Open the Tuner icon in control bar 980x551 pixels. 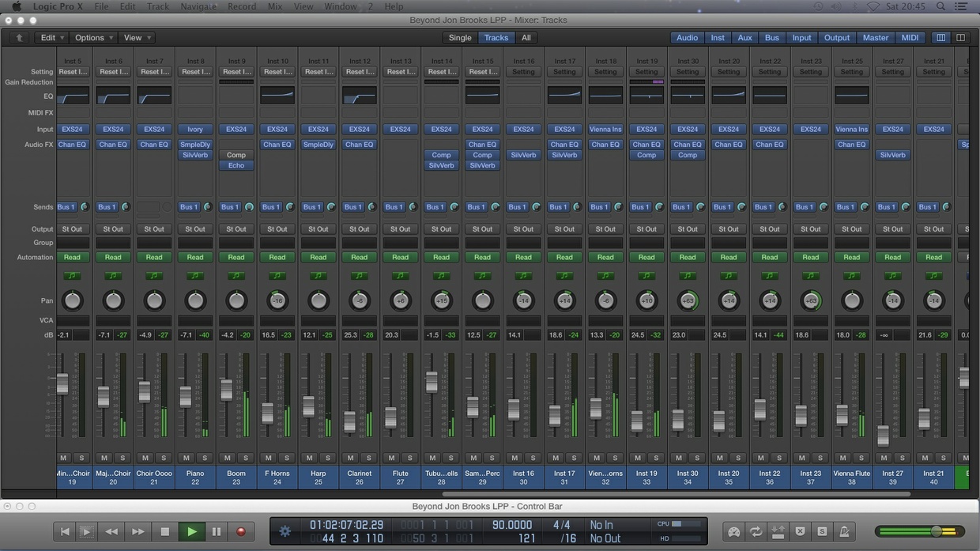pyautogui.click(x=733, y=532)
